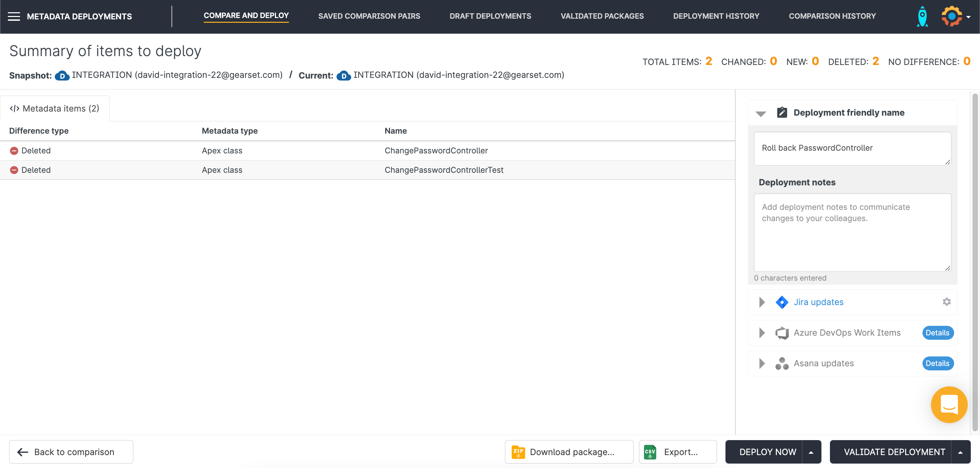The width and height of the screenshot is (980, 468).
Task: Expand the Asana updates section
Action: pyautogui.click(x=762, y=364)
